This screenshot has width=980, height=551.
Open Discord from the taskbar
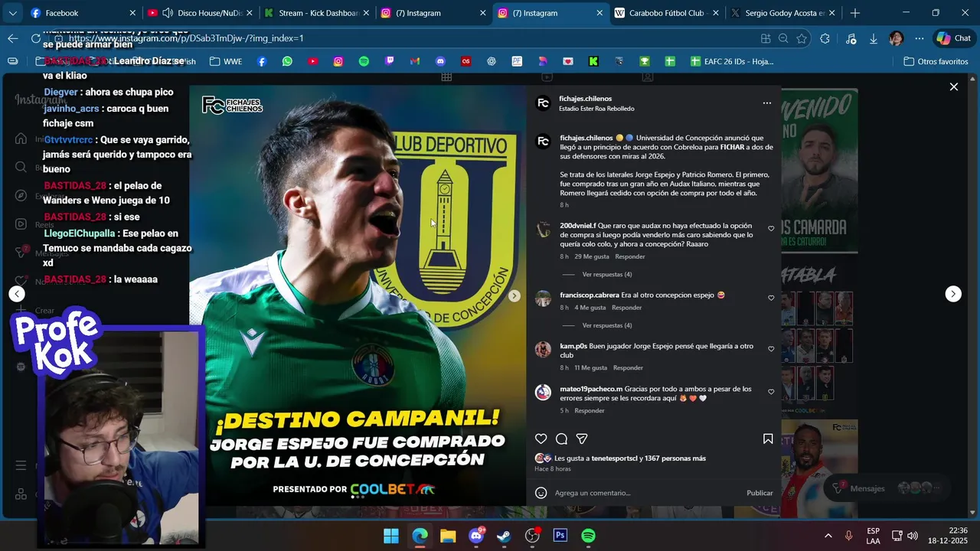click(x=476, y=536)
